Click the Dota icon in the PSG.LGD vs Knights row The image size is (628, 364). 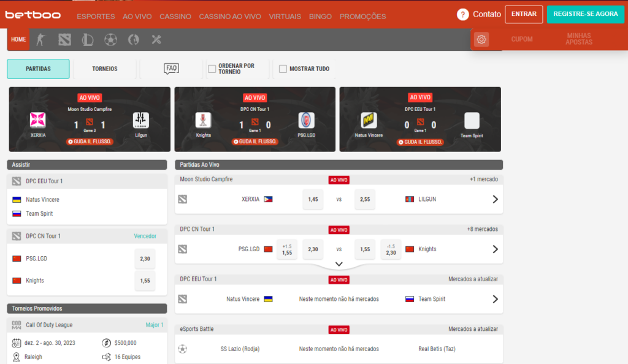(x=183, y=249)
